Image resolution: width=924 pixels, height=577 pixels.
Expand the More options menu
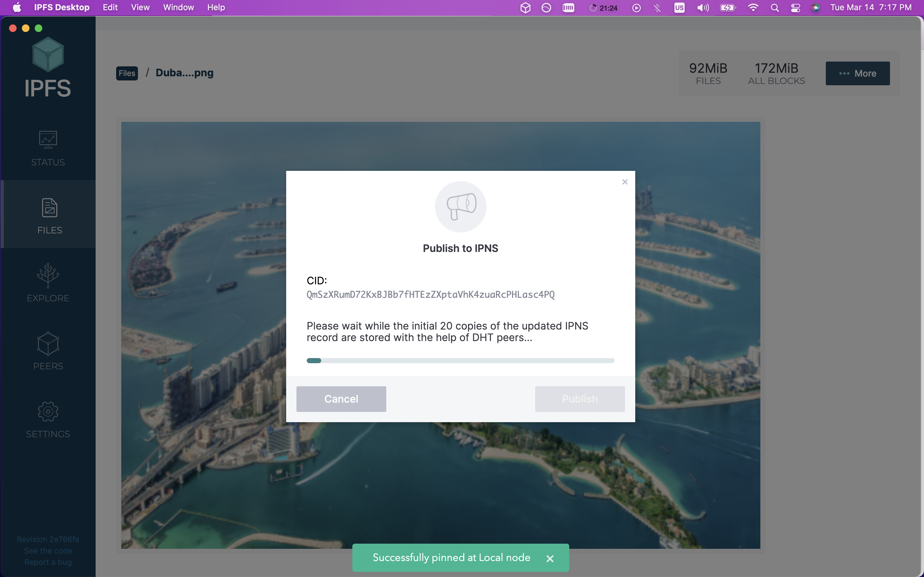(x=857, y=73)
